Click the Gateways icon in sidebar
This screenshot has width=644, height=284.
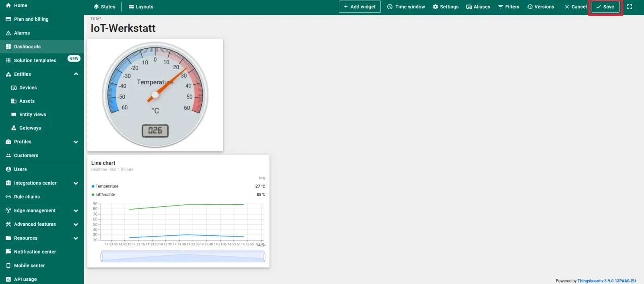coord(14,128)
